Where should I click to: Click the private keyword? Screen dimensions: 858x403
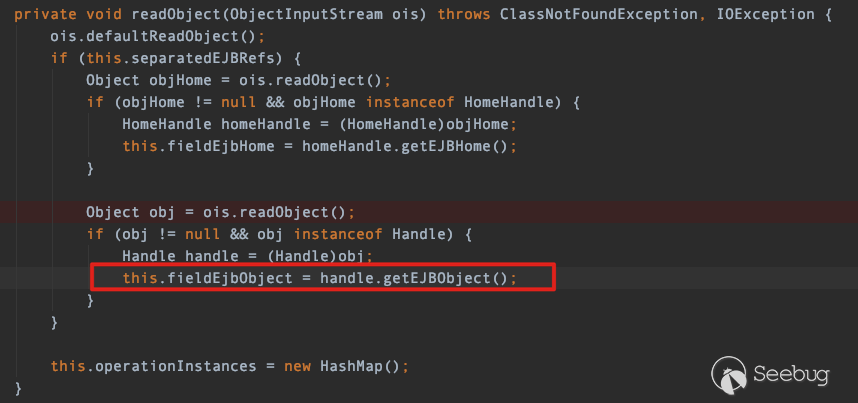46,16
